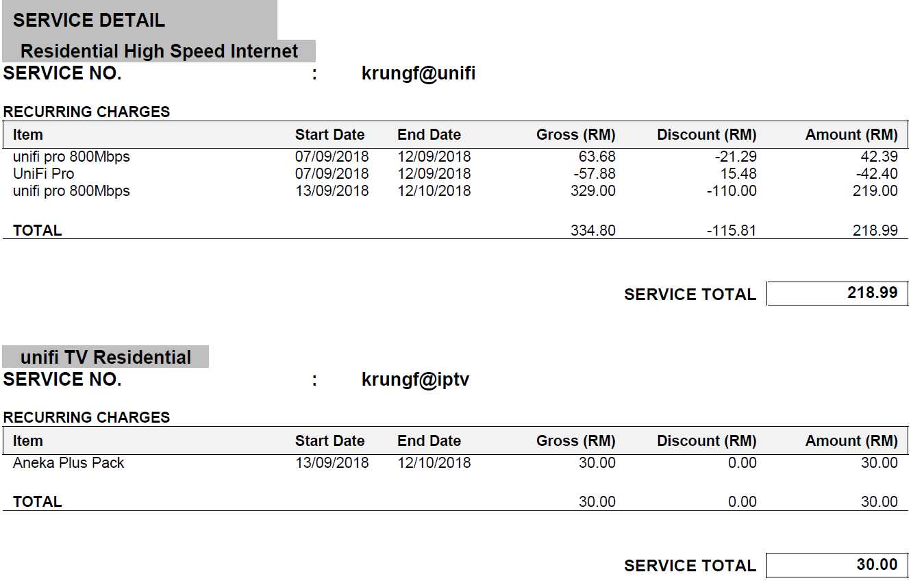Click Gross (RM) header in unifi TV table
Screen dimensions: 924x585
point(576,441)
